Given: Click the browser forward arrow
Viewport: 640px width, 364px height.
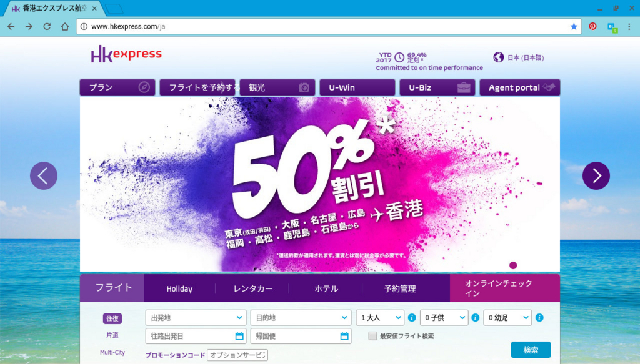Looking at the screenshot, I should (x=29, y=26).
